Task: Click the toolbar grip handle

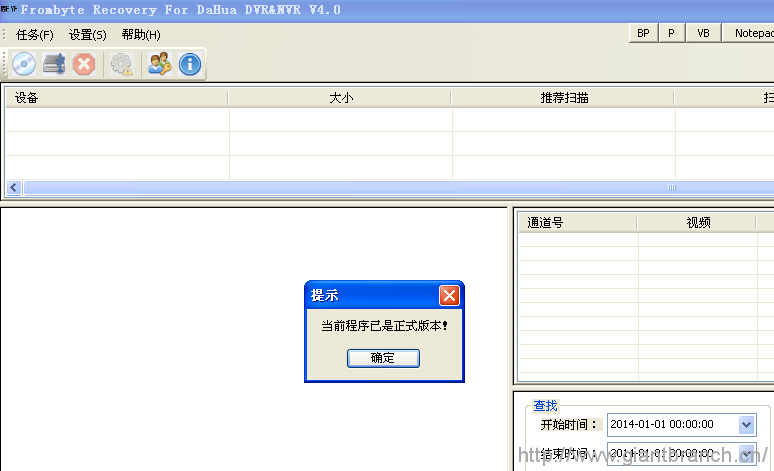Action: [4, 64]
